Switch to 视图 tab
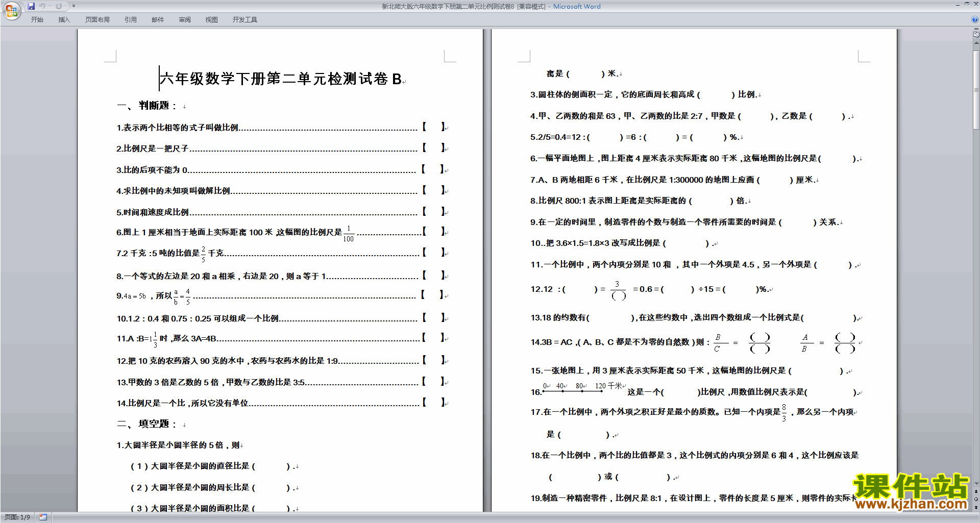The height and width of the screenshot is (523, 980). pyautogui.click(x=211, y=20)
